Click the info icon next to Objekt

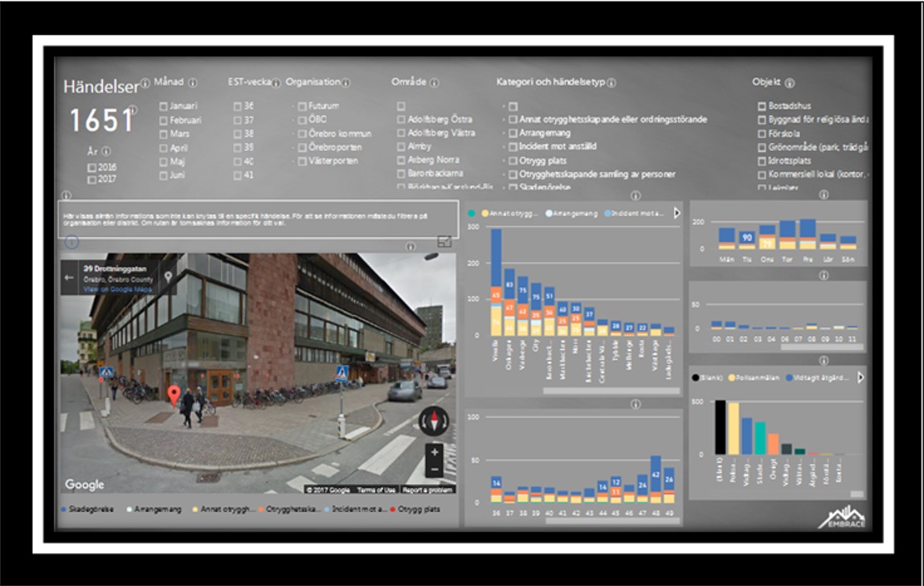pyautogui.click(x=790, y=83)
